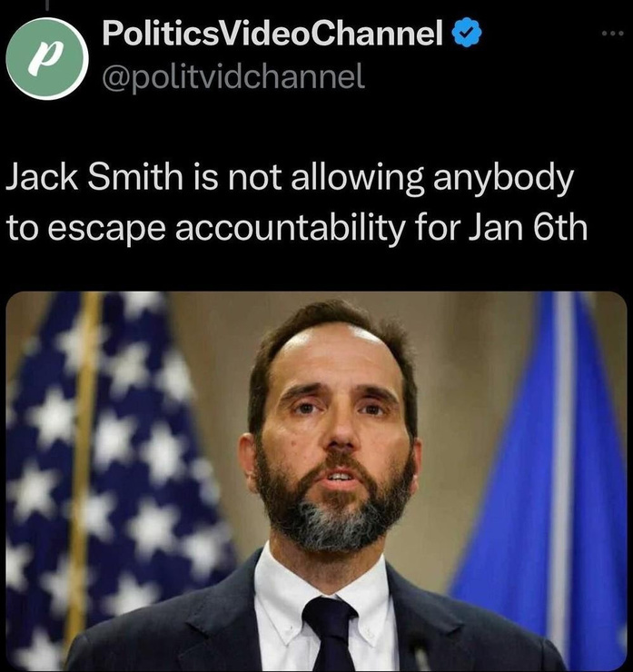Open the green PoliticsVideoChannel profile avatar
The width and height of the screenshot is (633, 672).
tap(47, 59)
